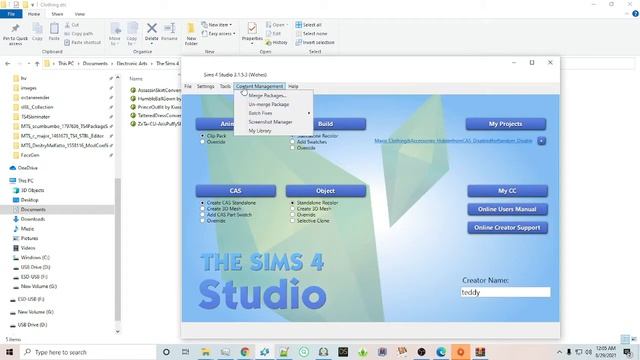Open Cortana circle icon on taskbar
Image resolution: width=640 pixels, height=360 pixels.
pyautogui.click(x=166, y=352)
